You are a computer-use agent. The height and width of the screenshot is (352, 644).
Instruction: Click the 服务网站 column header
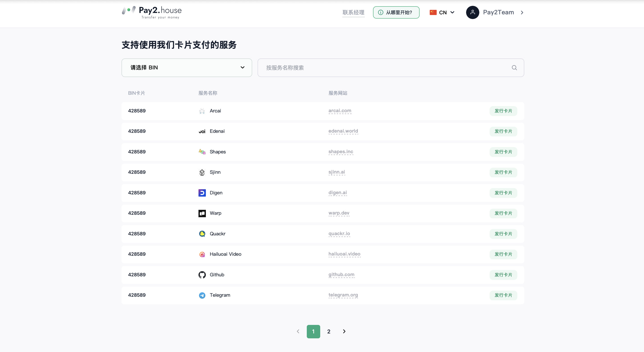coord(338,93)
